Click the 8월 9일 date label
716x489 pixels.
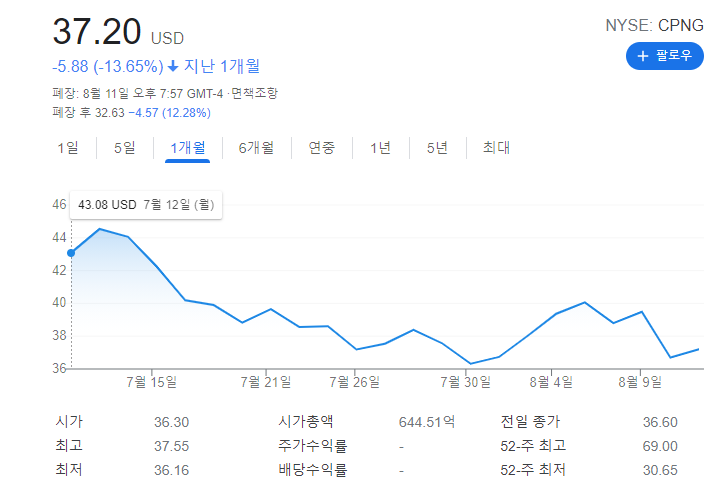(642, 381)
